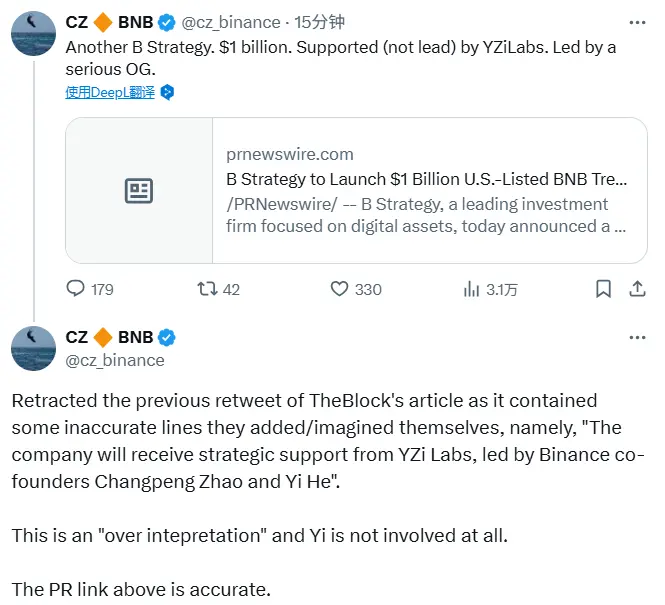
Task: Click the article placeholder thumbnail icon
Action: point(139,191)
